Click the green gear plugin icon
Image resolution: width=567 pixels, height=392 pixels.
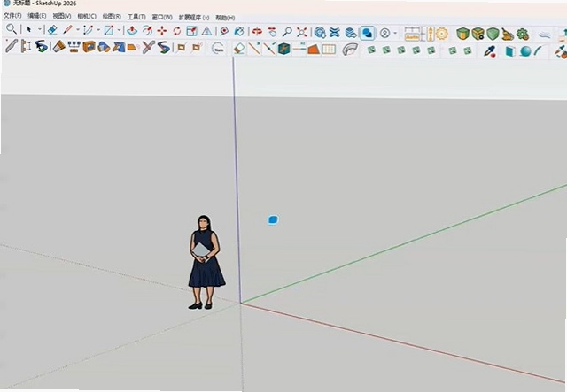(x=523, y=35)
